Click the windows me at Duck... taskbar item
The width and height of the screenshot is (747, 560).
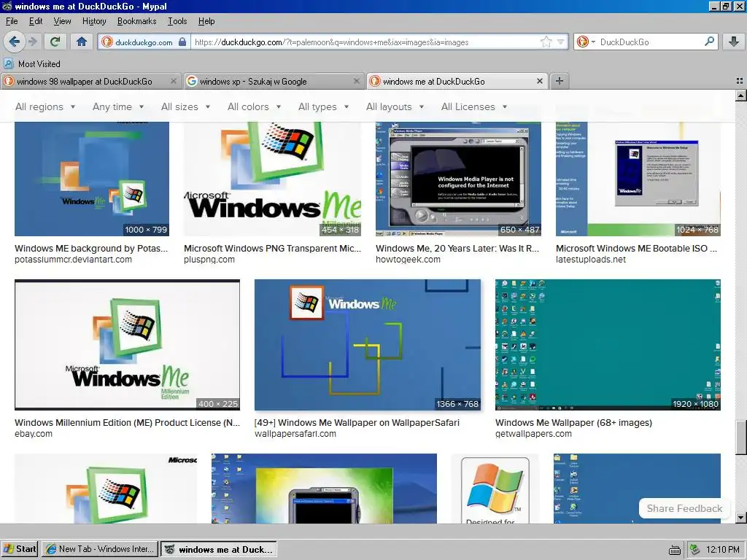pos(219,549)
